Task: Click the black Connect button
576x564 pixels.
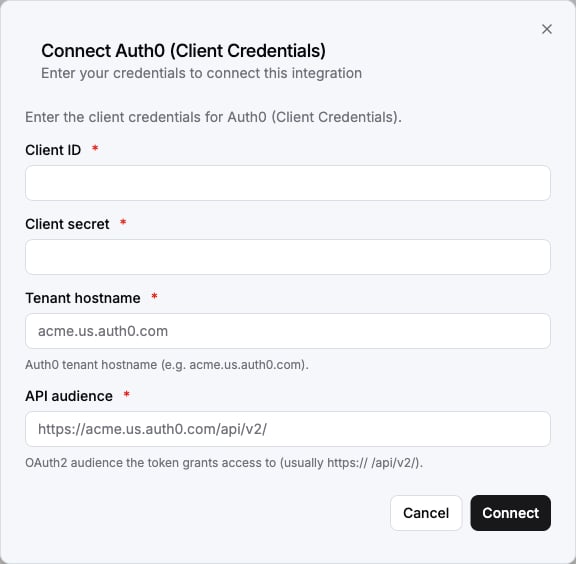Action: (x=510, y=513)
